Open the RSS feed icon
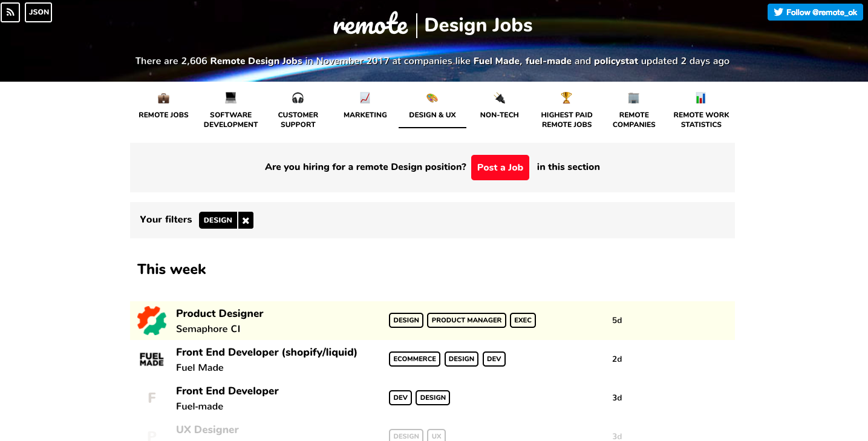Viewport: 868px width, 441px height. click(x=10, y=12)
